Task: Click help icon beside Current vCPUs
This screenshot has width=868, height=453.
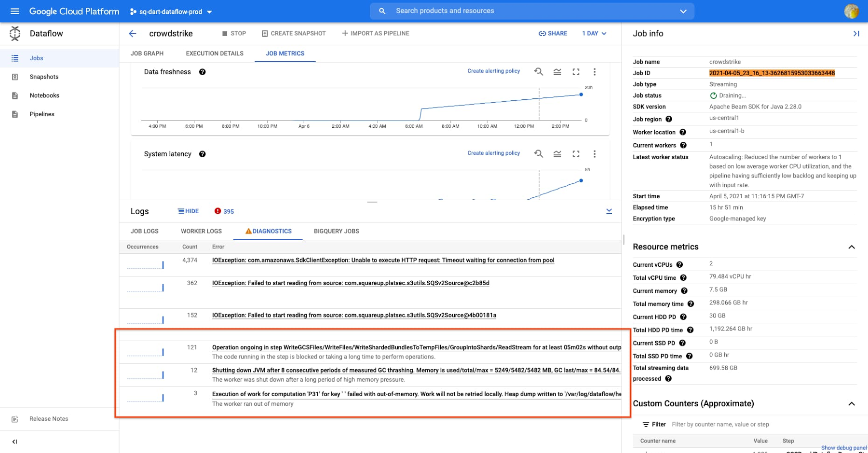Action: pos(679,264)
